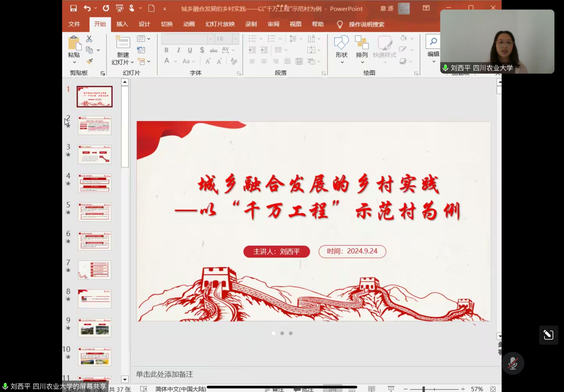
Task: Switch to the Slide Show tab
Action: pyautogui.click(x=220, y=24)
